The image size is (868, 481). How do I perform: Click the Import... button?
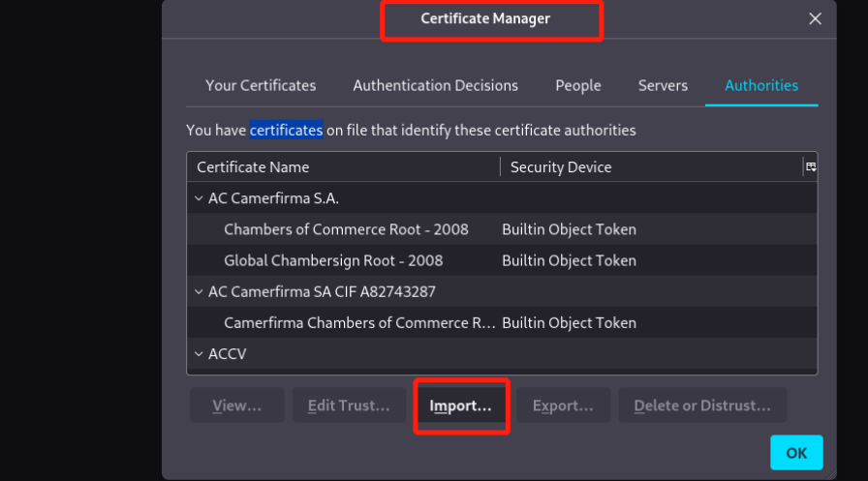(461, 406)
